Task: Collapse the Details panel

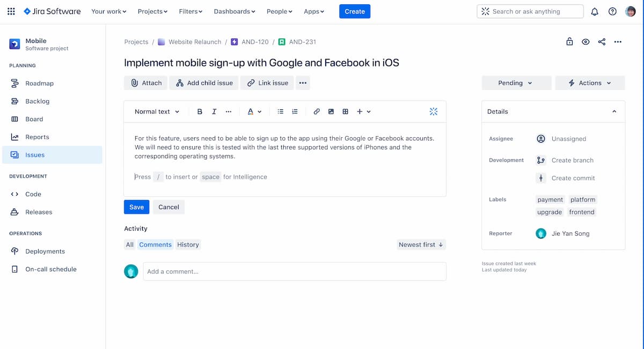Action: click(x=614, y=112)
